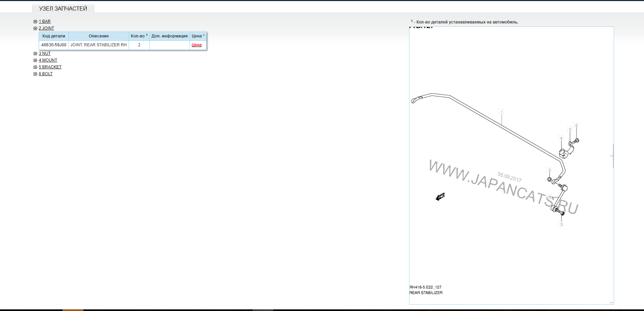
Task: Click the upper callout 3 above the nut
Action: click(549, 170)
